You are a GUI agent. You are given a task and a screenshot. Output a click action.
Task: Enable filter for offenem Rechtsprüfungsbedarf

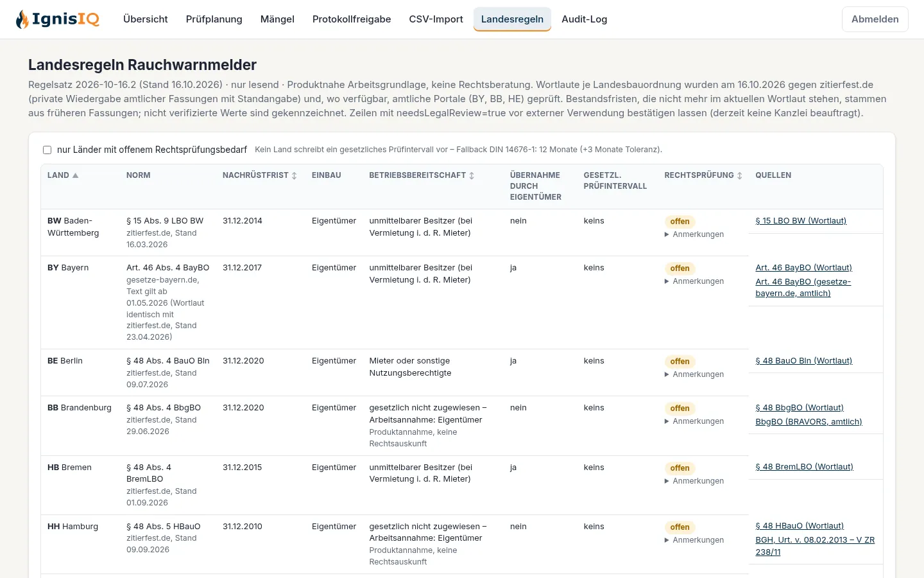(x=47, y=150)
